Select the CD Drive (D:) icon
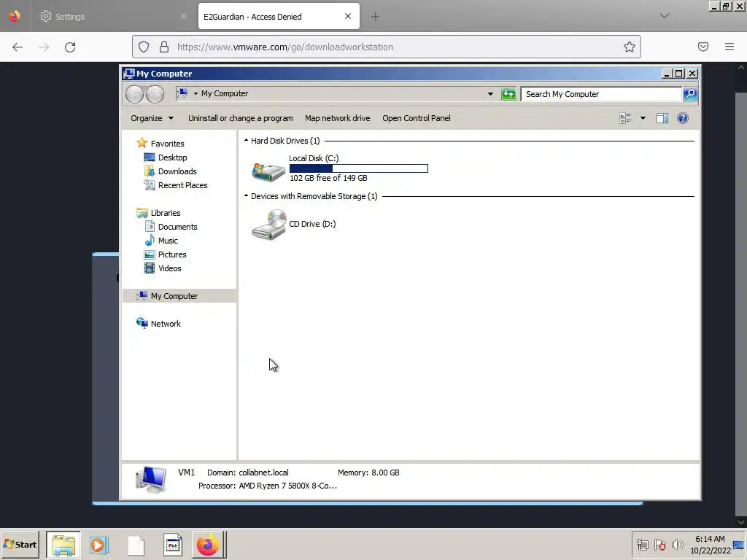The image size is (747, 560). coord(268,225)
